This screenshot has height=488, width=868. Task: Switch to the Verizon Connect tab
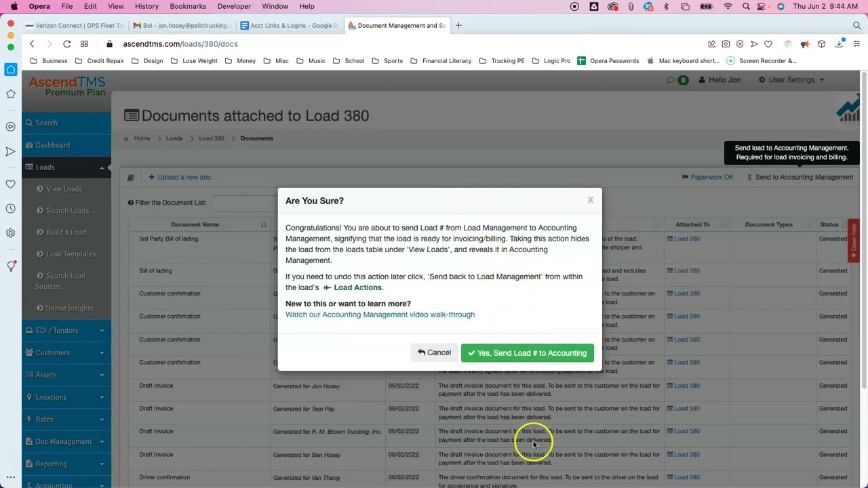coord(74,26)
